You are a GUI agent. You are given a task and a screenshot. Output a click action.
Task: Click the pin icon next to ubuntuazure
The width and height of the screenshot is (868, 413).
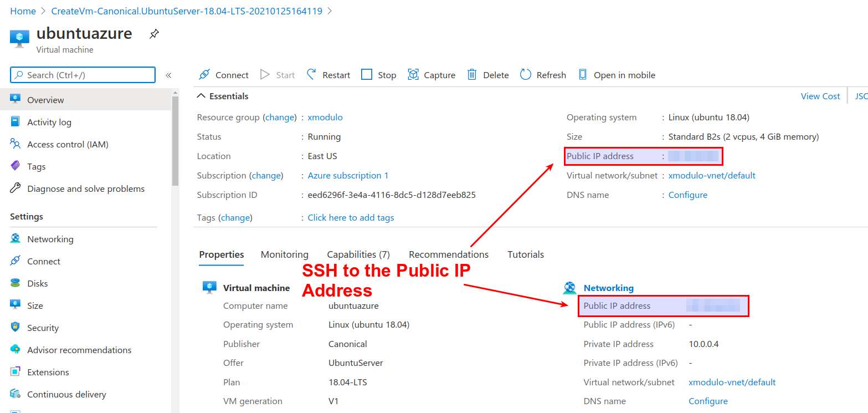coord(154,34)
